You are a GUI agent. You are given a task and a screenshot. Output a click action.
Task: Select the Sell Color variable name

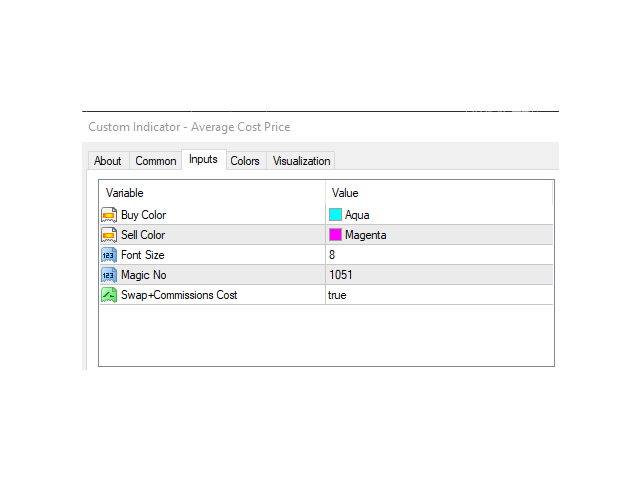point(143,235)
